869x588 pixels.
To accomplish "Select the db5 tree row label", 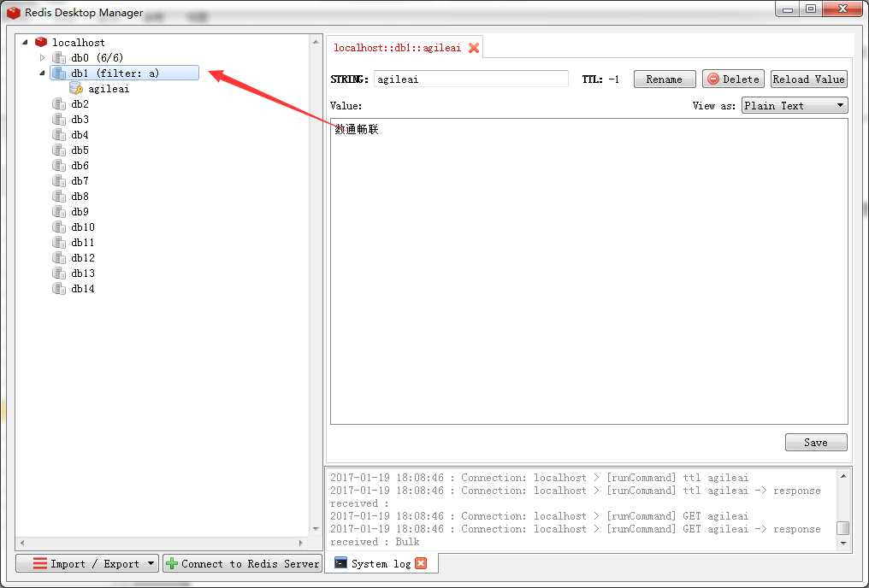I will click(80, 150).
